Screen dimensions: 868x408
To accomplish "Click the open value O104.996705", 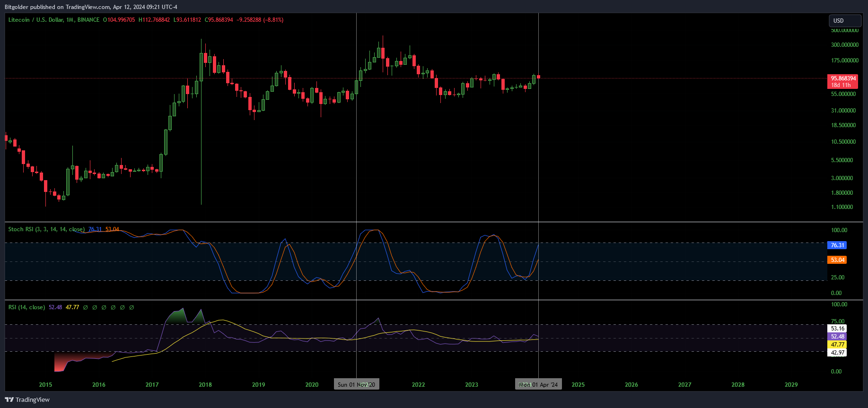I will click(x=119, y=20).
